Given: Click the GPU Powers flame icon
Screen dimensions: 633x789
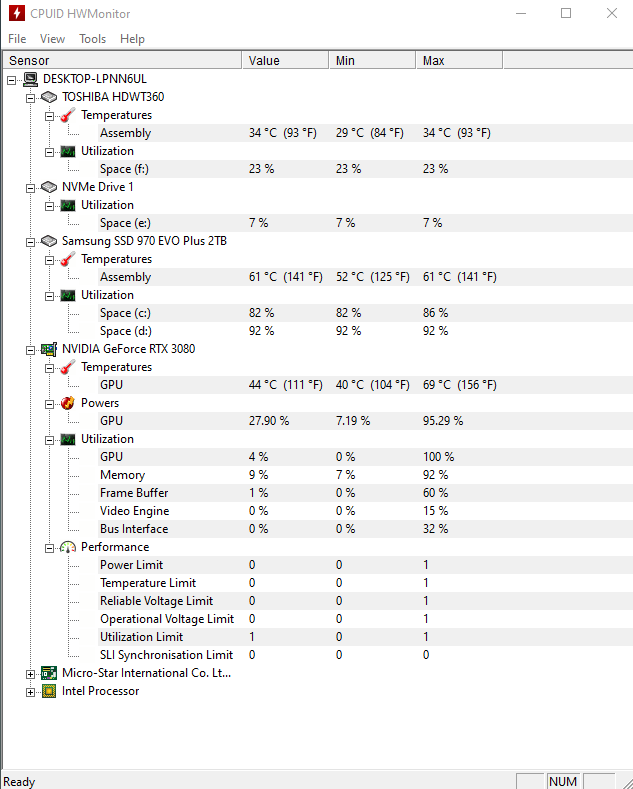Looking at the screenshot, I should 67,403.
